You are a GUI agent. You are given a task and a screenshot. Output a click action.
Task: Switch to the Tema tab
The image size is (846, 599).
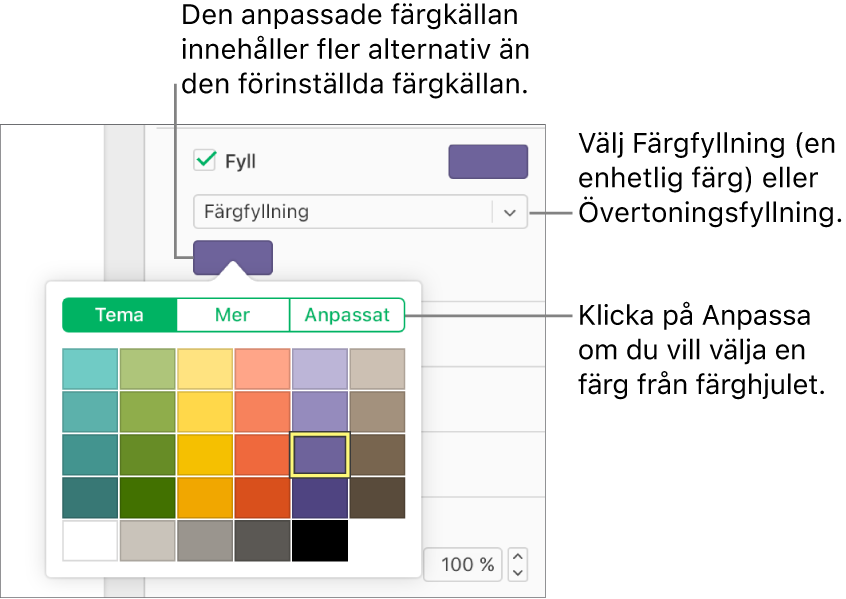pos(119,315)
